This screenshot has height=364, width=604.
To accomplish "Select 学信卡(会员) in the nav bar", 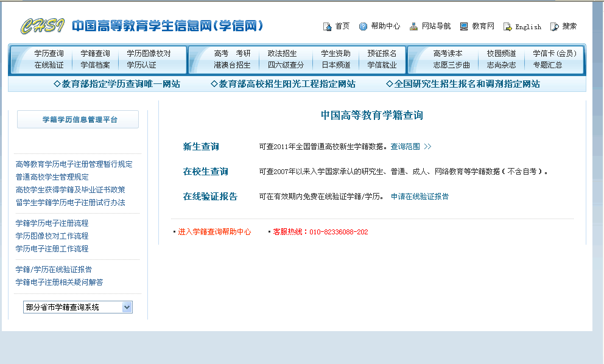I will (x=555, y=53).
